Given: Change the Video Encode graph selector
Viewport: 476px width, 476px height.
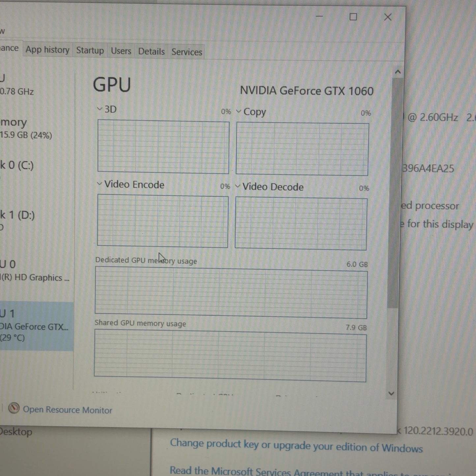Looking at the screenshot, I should [99, 184].
